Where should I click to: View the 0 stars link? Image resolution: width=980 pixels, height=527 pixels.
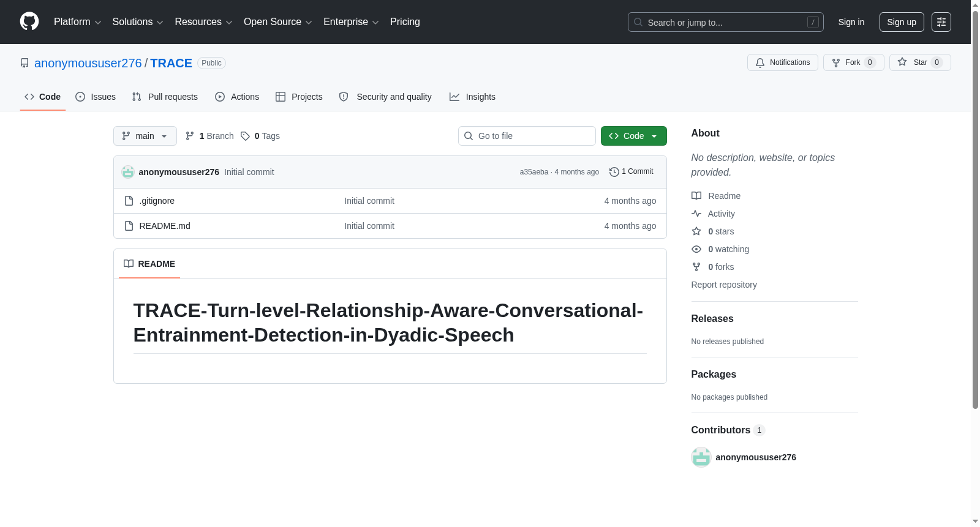click(x=713, y=231)
